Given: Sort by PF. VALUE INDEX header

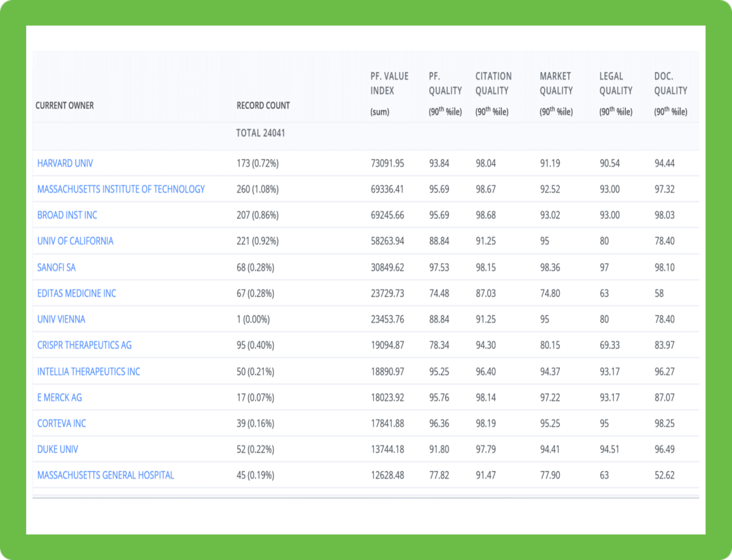Looking at the screenshot, I should click(x=389, y=83).
